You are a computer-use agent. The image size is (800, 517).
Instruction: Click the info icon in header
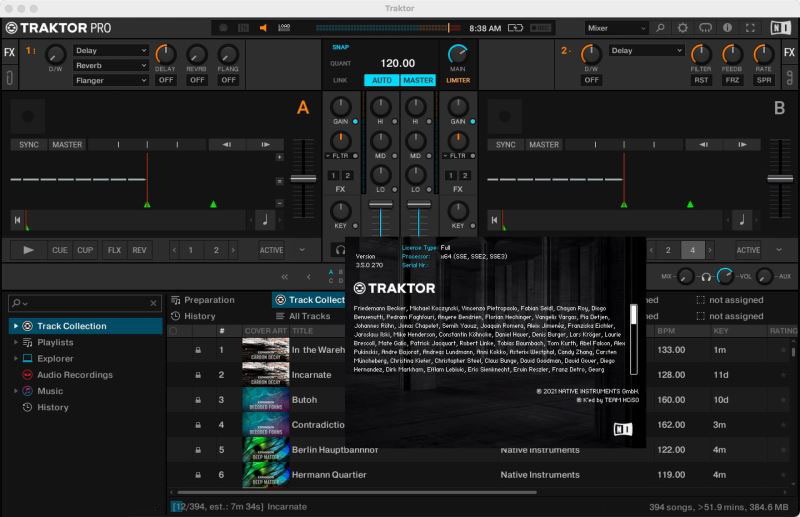click(728, 28)
